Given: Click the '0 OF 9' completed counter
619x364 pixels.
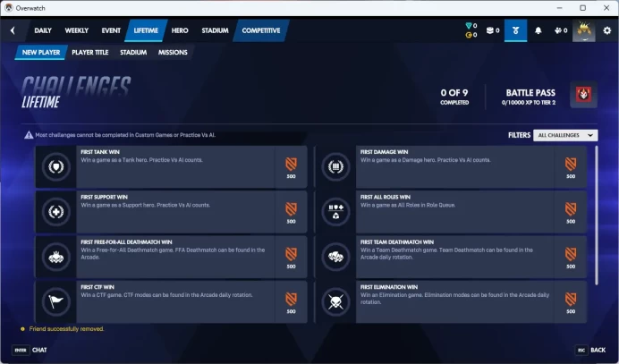Looking at the screenshot, I should click(x=454, y=97).
